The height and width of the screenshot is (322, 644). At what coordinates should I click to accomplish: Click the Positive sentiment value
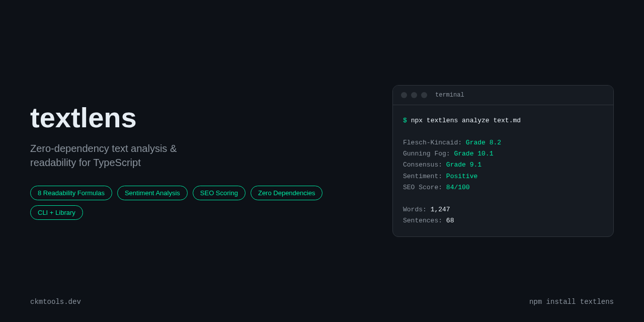[x=462, y=176]
